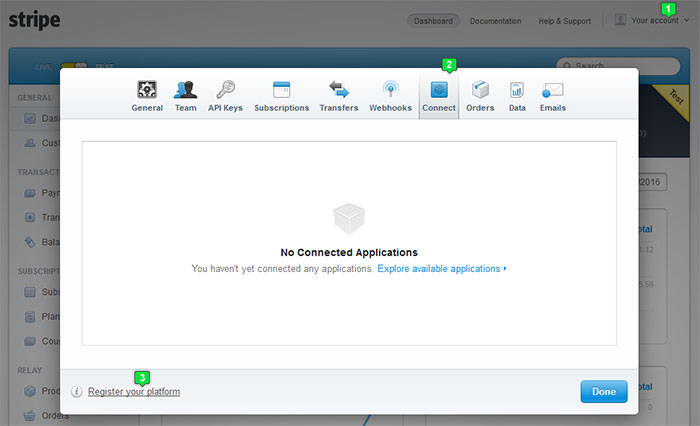
Task: Open the Transfers arrows icon
Action: tap(339, 89)
